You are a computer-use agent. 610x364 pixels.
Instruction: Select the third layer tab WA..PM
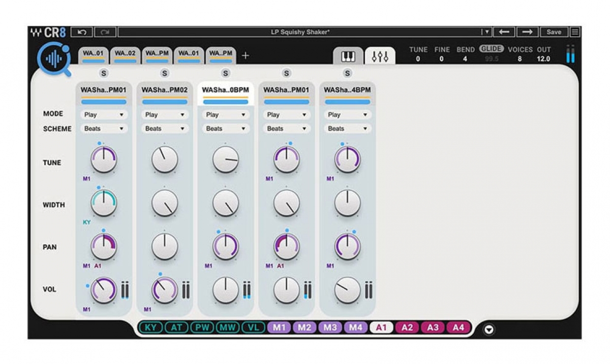157,55
